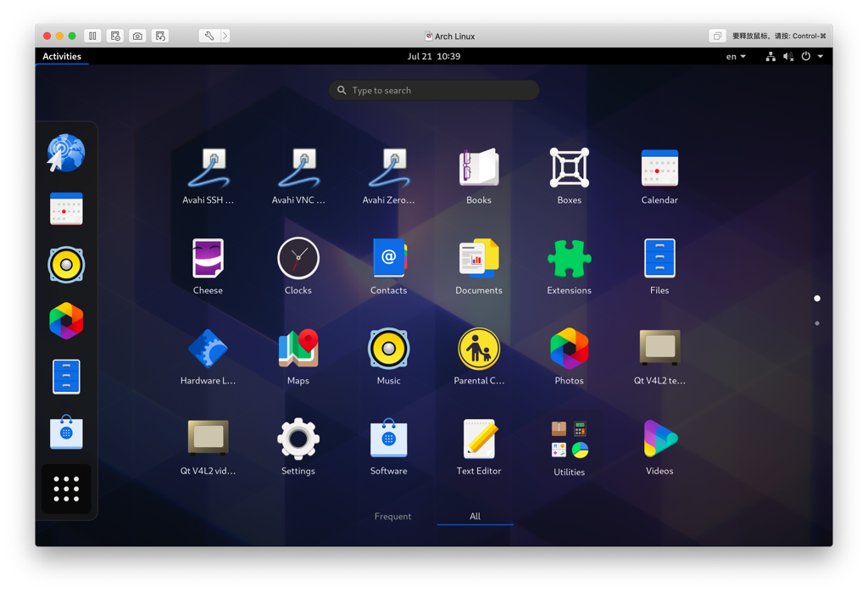The width and height of the screenshot is (868, 593).
Task: Click the Show Applications grid button in dock
Action: (66, 489)
